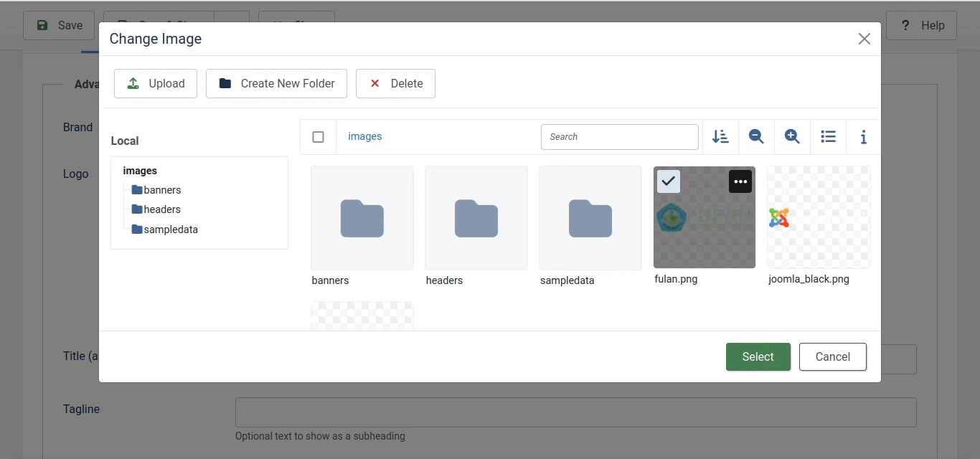Open sampledata in the folder tree
Viewport: 980px width, 459px height.
click(x=165, y=229)
